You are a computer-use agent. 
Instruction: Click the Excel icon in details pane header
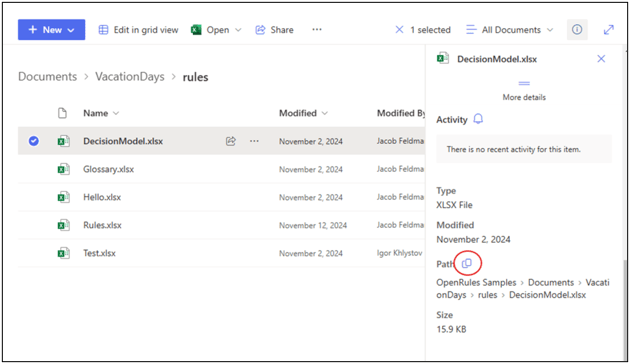[x=443, y=58]
